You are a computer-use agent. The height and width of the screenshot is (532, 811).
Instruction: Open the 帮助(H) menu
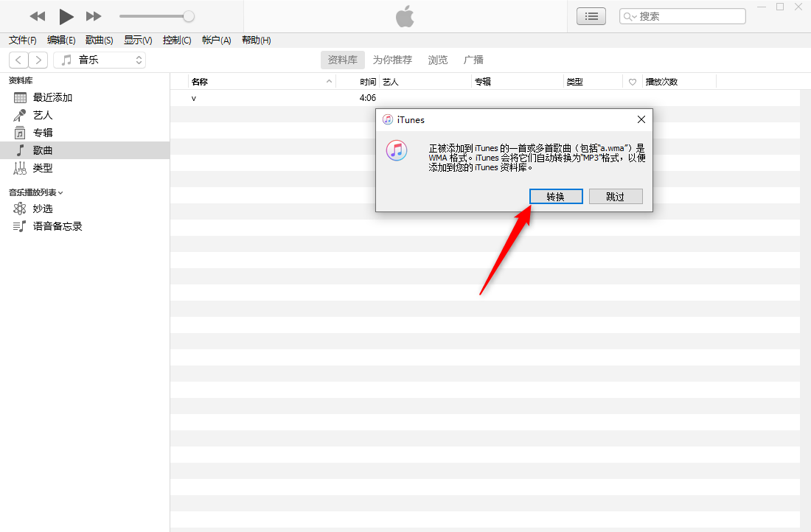pyautogui.click(x=256, y=41)
